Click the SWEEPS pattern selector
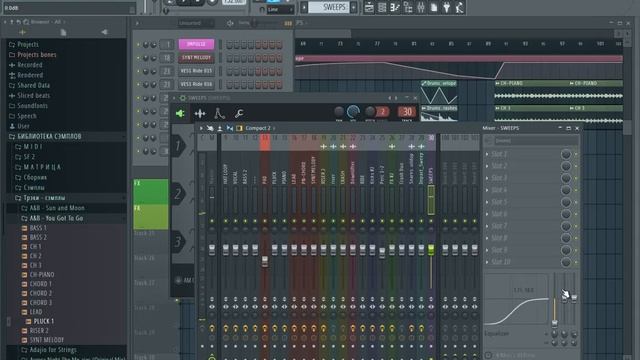The image size is (640, 360). click(329, 7)
